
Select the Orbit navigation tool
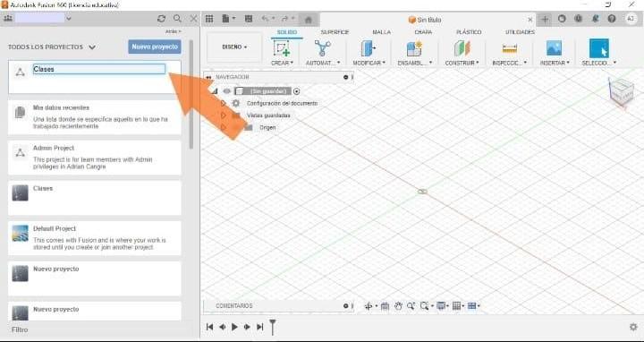(369, 306)
